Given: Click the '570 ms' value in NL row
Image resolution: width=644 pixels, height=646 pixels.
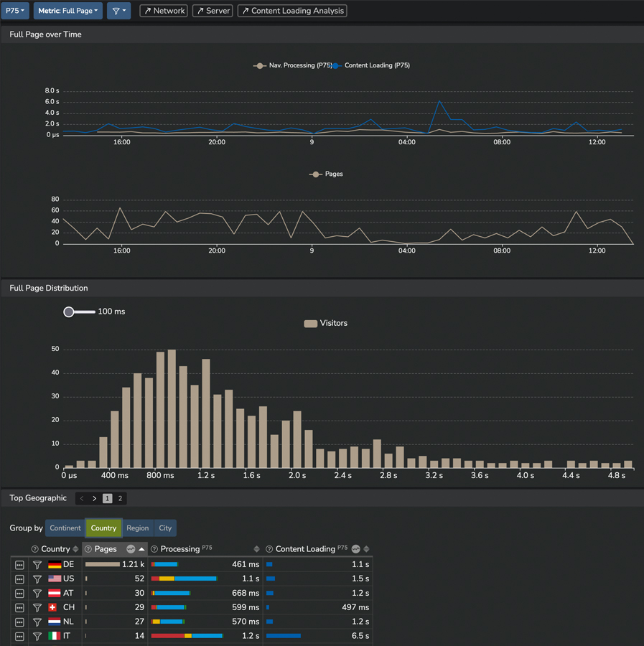Looking at the screenshot, I should [246, 622].
